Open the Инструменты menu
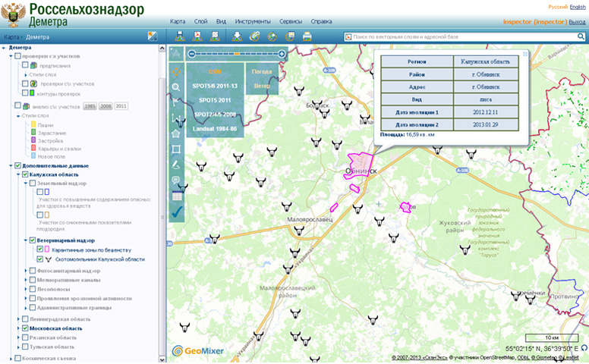The width and height of the screenshot is (589, 364). coord(253,22)
